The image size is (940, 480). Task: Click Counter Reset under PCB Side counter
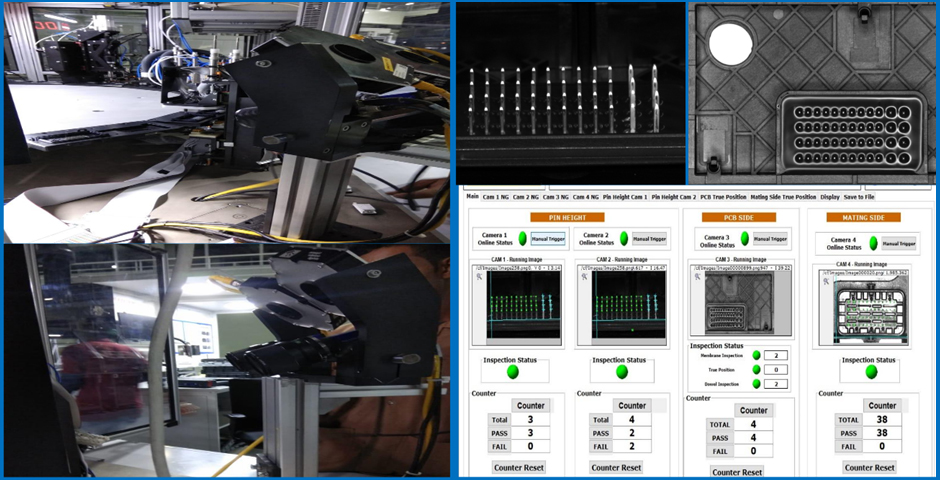[737, 472]
